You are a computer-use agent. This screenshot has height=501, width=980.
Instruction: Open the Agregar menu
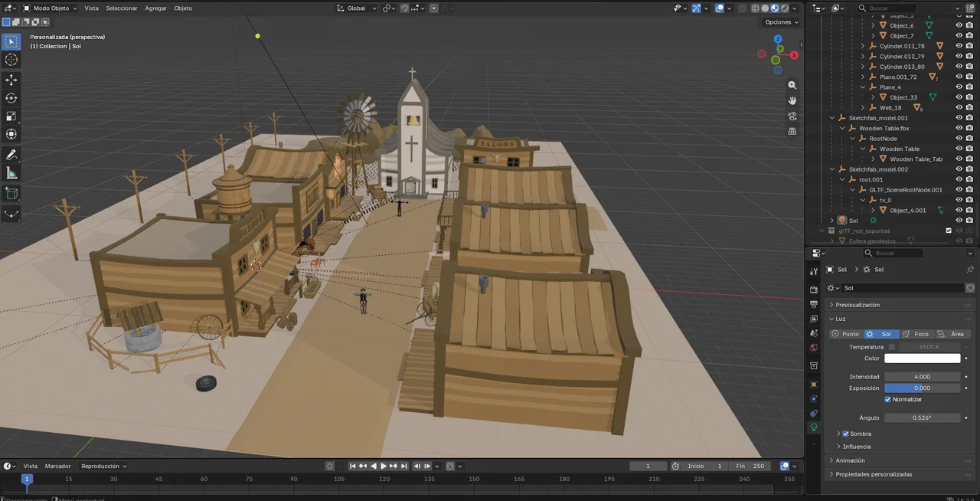[156, 8]
